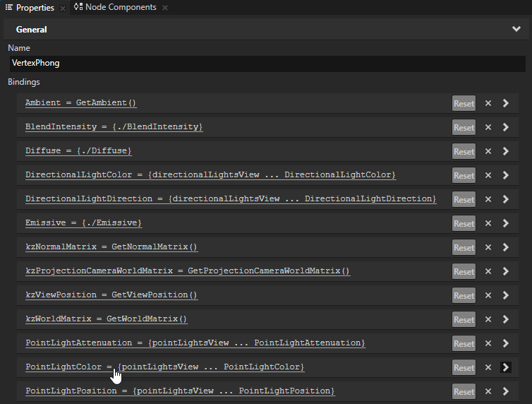Expand the DirectionalLightColor binding arrow
The height and width of the screenshot is (404, 532).
pyautogui.click(x=506, y=175)
